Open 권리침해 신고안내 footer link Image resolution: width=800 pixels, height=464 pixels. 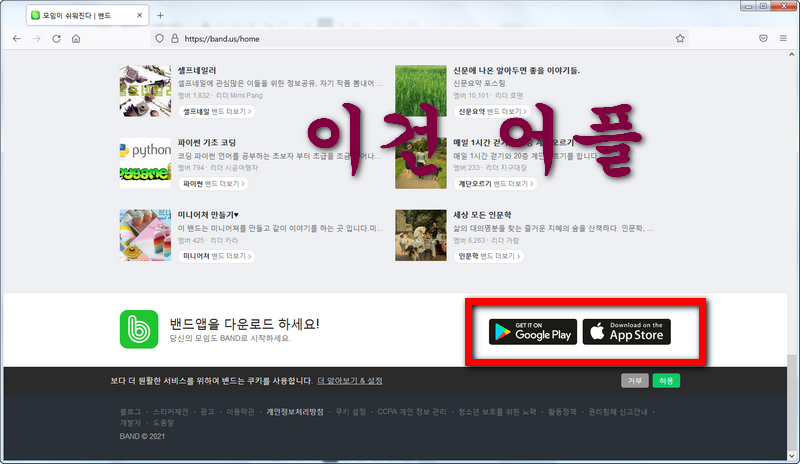click(x=617, y=412)
